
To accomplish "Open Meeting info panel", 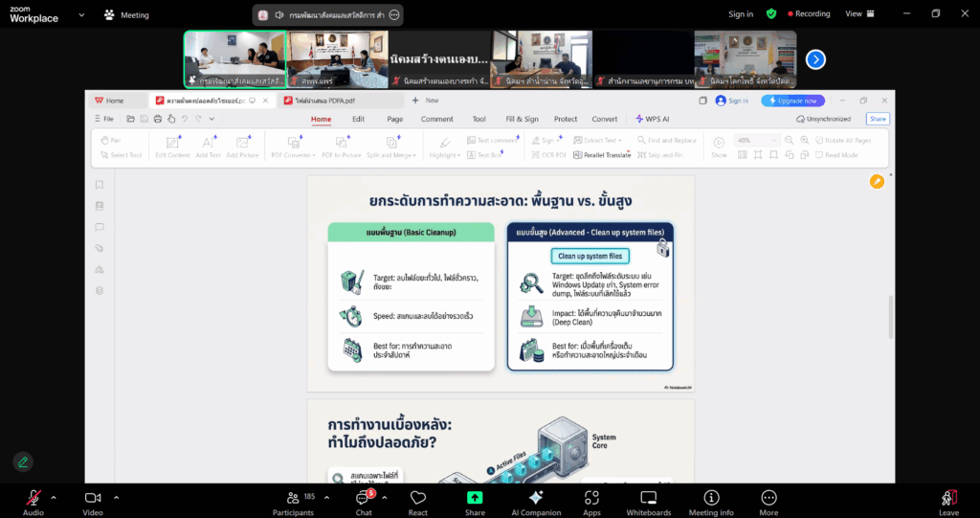I will [711, 502].
